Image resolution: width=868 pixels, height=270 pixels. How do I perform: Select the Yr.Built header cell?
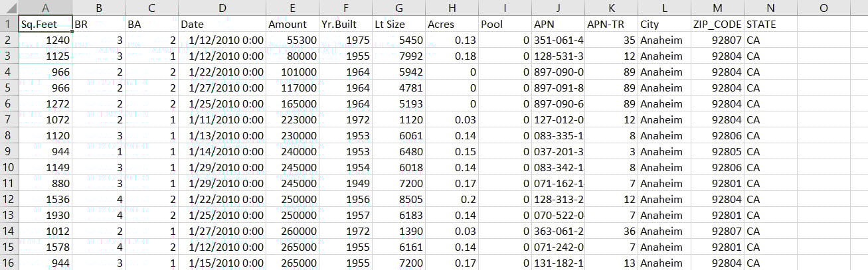(x=345, y=25)
